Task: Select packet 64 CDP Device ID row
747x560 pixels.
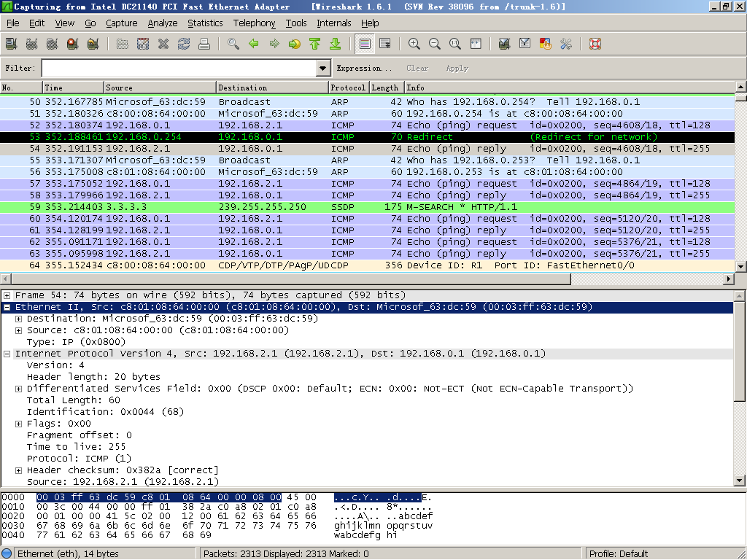Action: tap(367, 265)
